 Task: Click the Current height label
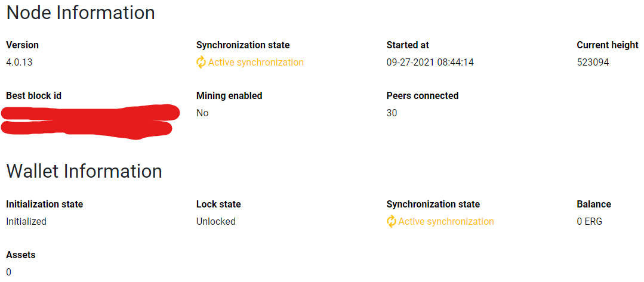[608, 45]
